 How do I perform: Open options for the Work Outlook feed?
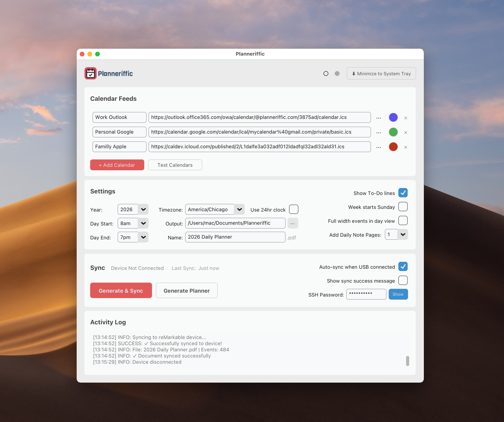[379, 118]
